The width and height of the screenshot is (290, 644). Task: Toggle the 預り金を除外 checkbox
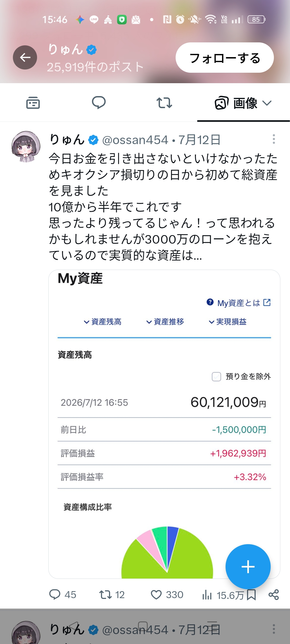click(216, 376)
